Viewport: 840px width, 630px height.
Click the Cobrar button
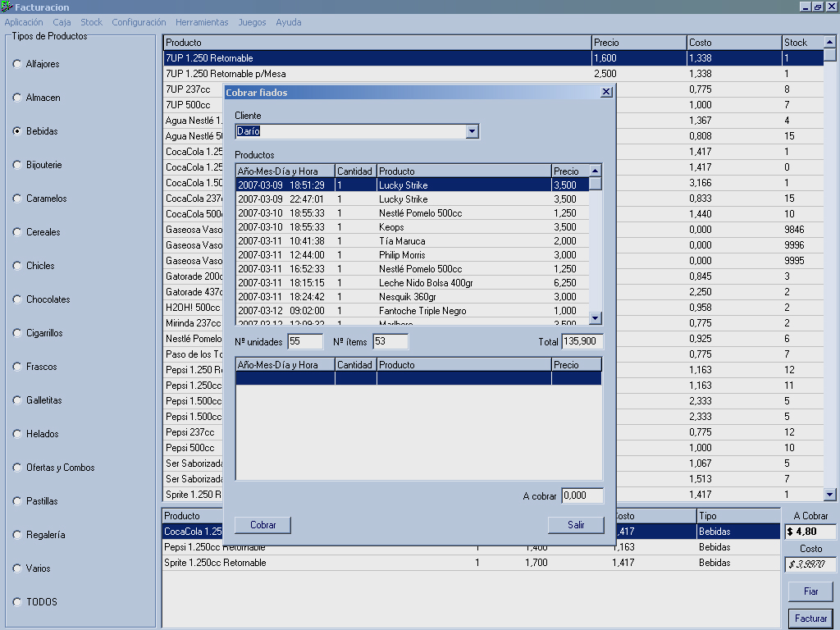pos(263,525)
